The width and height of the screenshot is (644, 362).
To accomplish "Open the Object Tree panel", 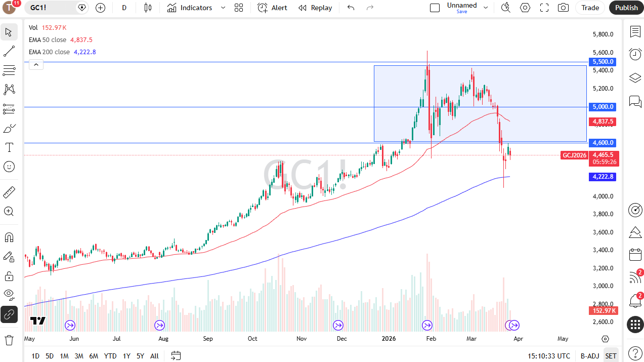I will coord(635,78).
